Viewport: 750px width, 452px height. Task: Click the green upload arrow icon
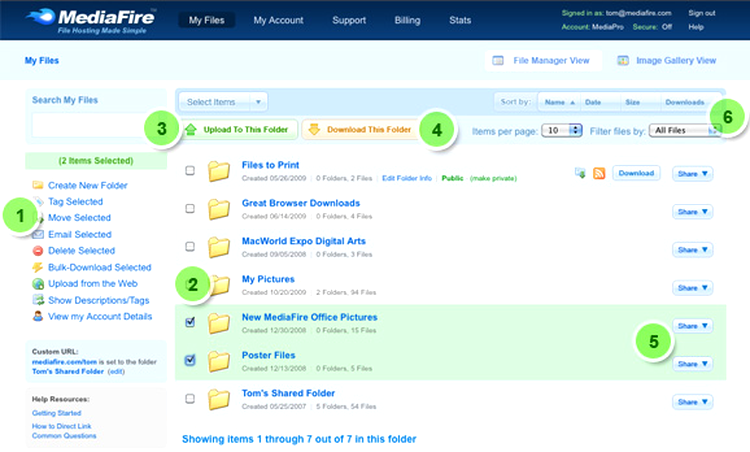tap(191, 130)
